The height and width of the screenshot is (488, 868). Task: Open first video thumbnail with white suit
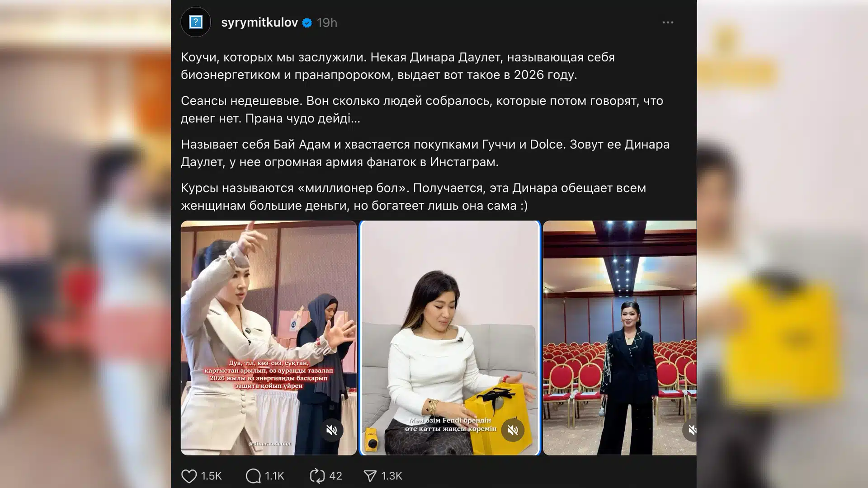click(x=269, y=338)
